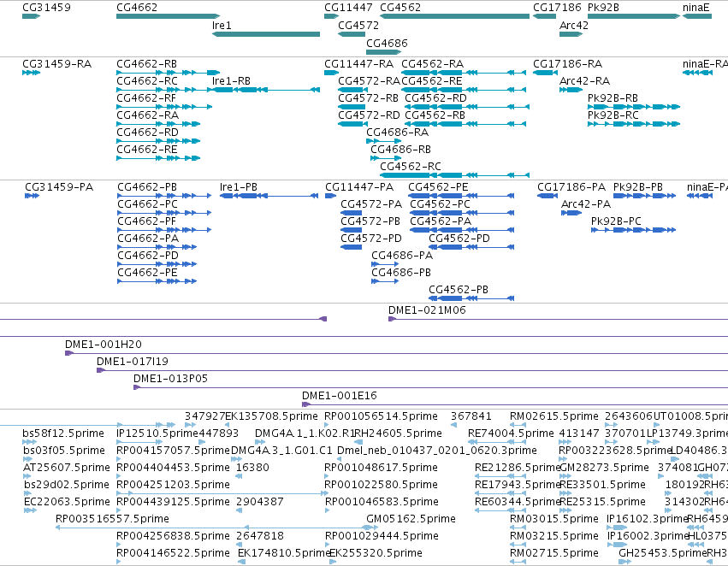Select transcript CG4662-RD label
The image size is (728, 566).
tap(148, 133)
